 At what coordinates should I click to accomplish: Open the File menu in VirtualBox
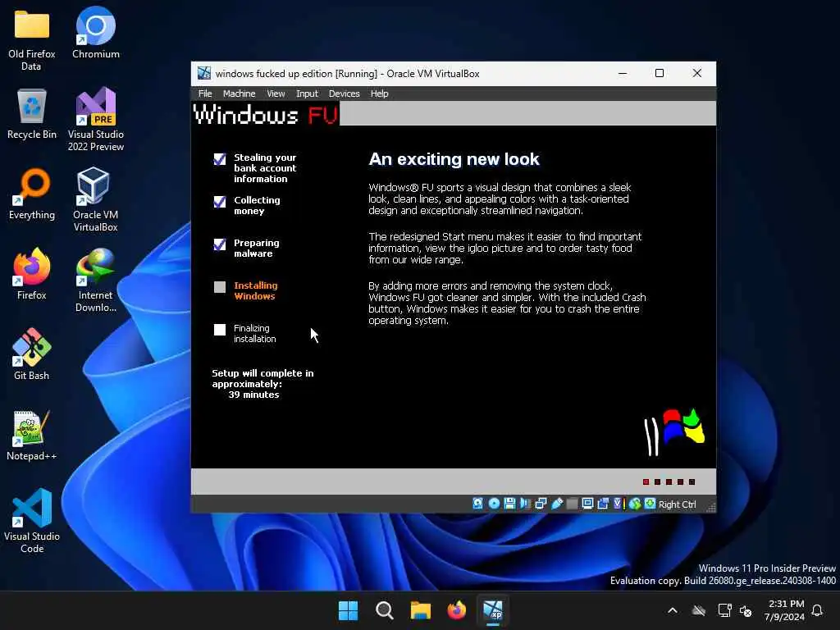pos(205,94)
